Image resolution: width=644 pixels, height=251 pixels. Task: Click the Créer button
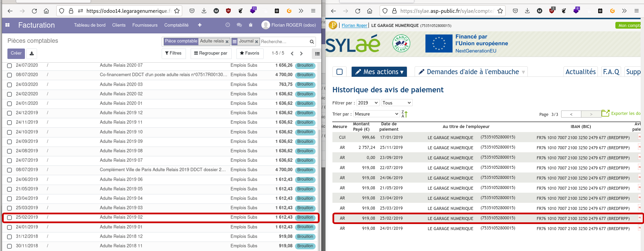[16, 53]
